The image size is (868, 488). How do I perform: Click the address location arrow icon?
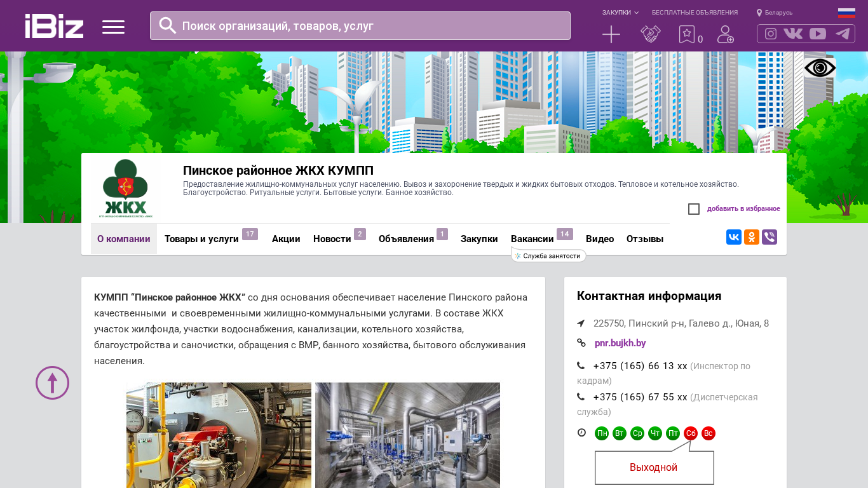click(x=581, y=323)
